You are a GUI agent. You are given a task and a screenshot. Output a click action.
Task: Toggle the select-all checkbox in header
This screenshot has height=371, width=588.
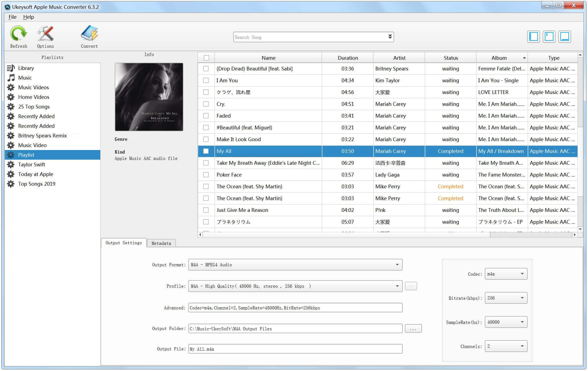tap(206, 58)
